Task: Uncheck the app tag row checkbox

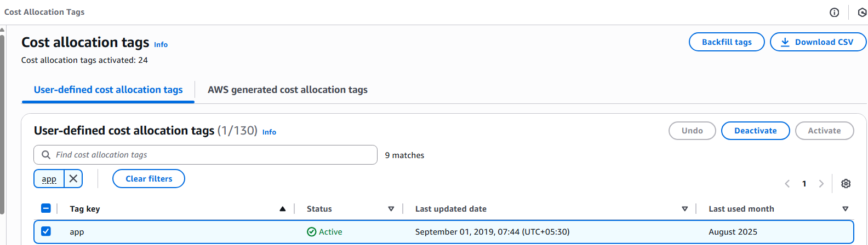Action: [46, 231]
